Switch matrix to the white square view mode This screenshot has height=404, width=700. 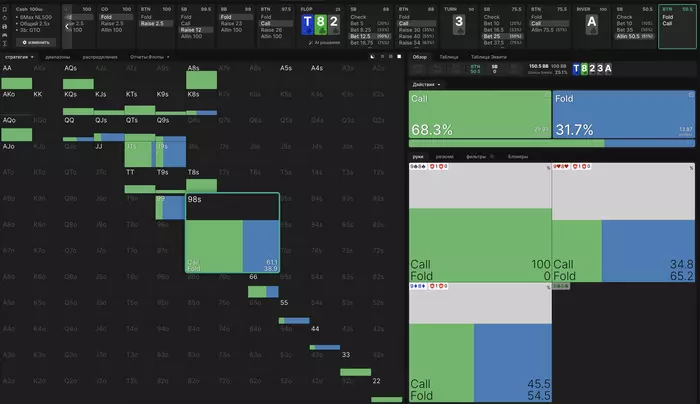click(x=399, y=57)
